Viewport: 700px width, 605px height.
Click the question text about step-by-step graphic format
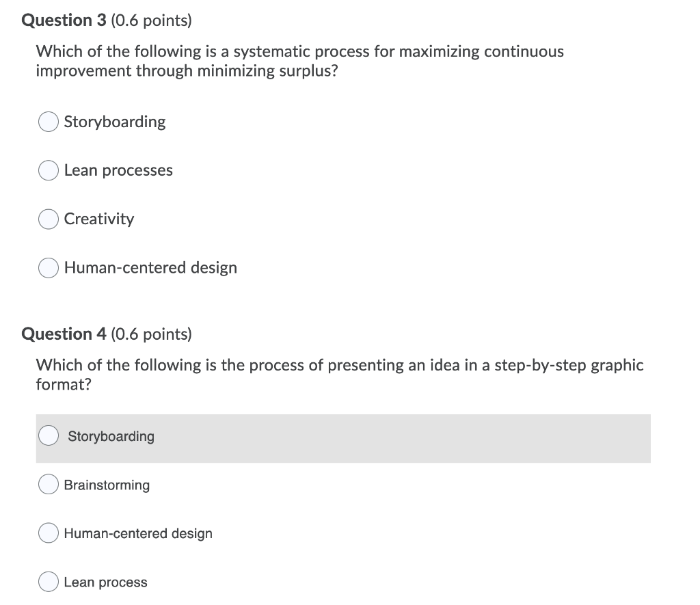pyautogui.click(x=339, y=375)
